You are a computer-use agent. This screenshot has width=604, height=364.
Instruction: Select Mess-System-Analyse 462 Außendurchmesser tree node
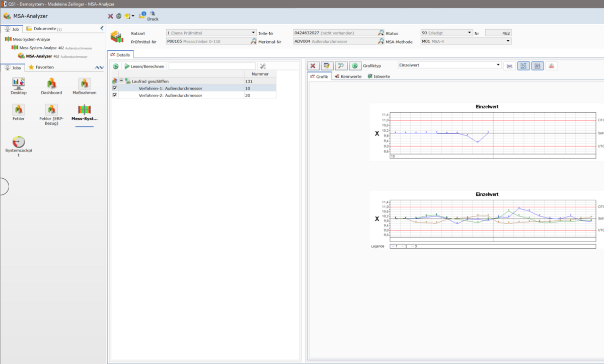tap(52, 48)
